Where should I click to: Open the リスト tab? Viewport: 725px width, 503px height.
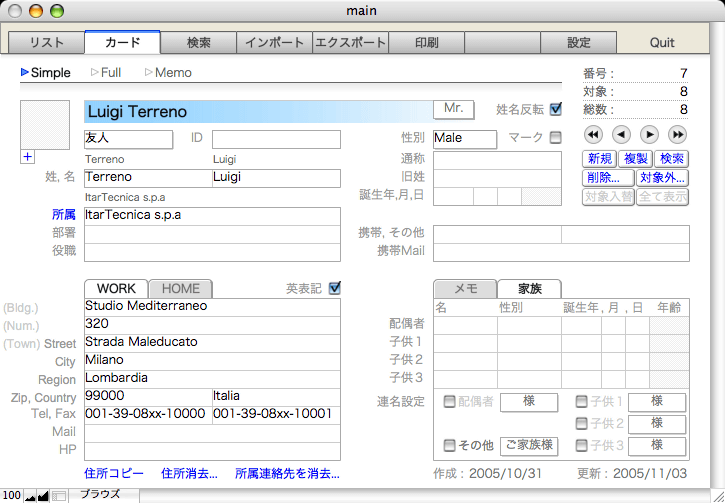pos(47,43)
